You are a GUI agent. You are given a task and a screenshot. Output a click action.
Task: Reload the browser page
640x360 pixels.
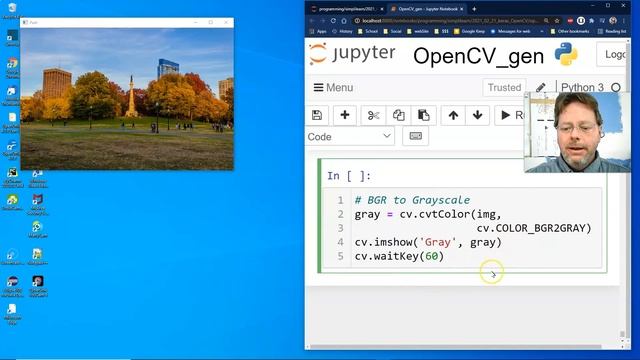[333, 20]
